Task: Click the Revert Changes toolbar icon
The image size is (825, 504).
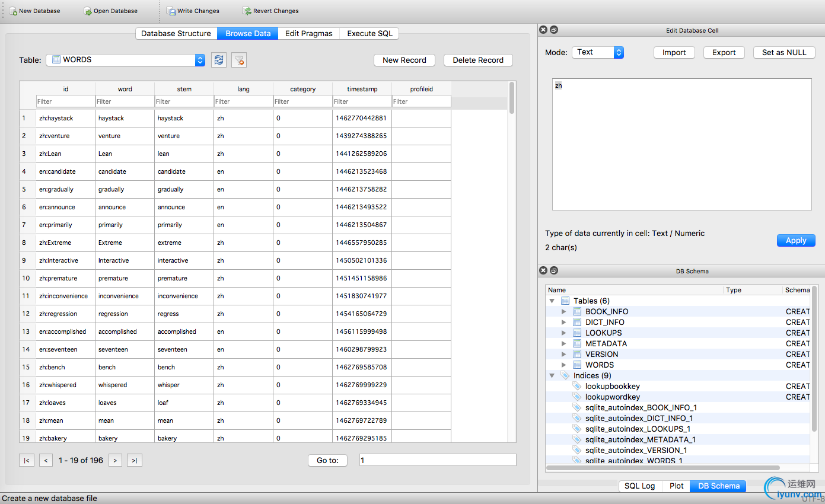Action: coord(247,11)
